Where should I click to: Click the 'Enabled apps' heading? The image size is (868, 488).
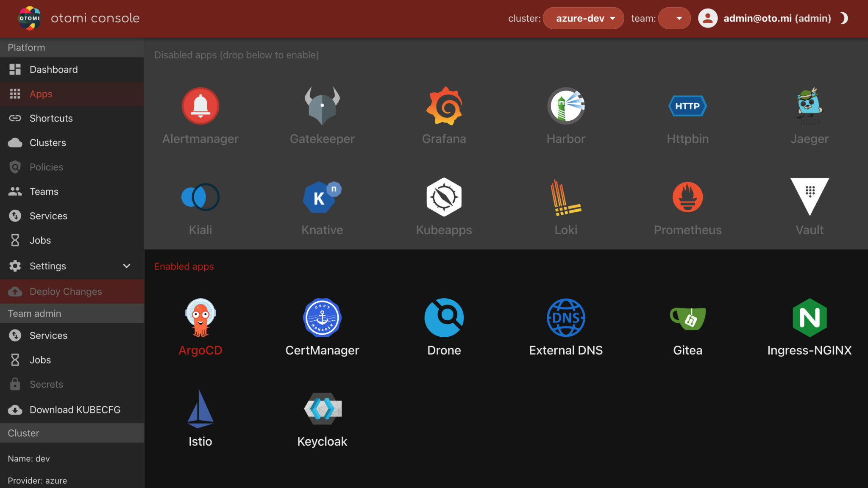tap(184, 266)
